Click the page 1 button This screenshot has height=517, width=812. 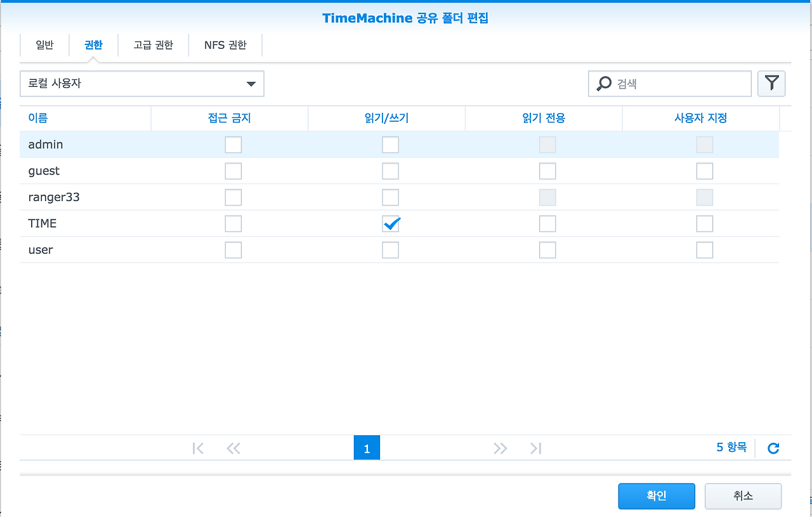[x=367, y=448]
